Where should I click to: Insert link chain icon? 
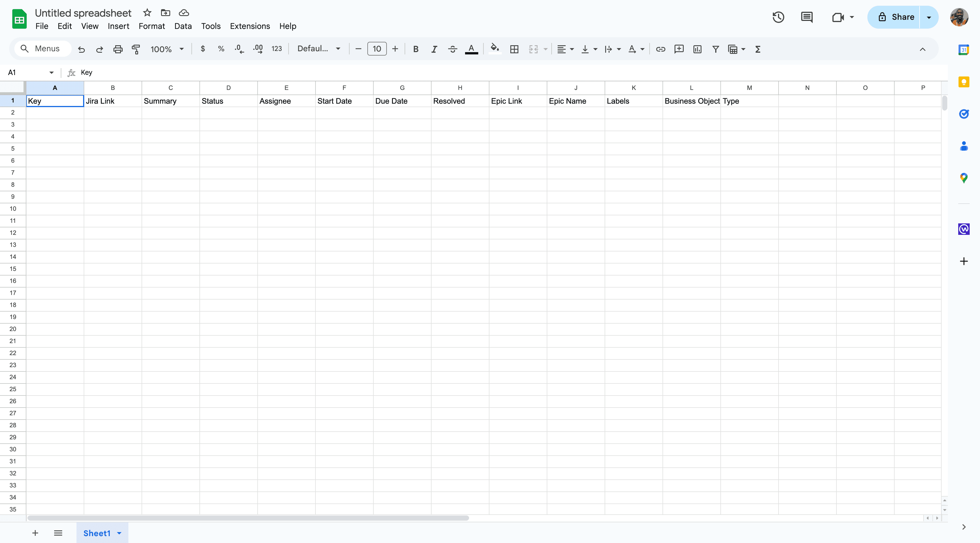tap(660, 49)
